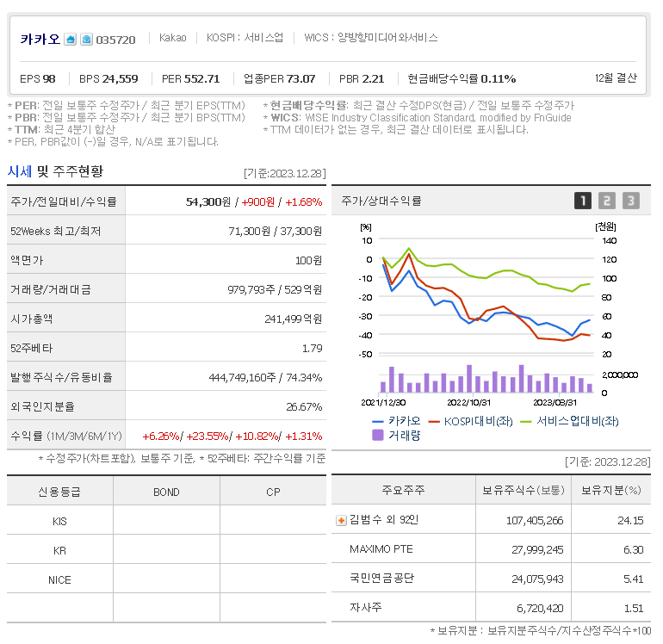This screenshot has width=663, height=644.
Task: Select stock code 035720
Action: pos(115,40)
